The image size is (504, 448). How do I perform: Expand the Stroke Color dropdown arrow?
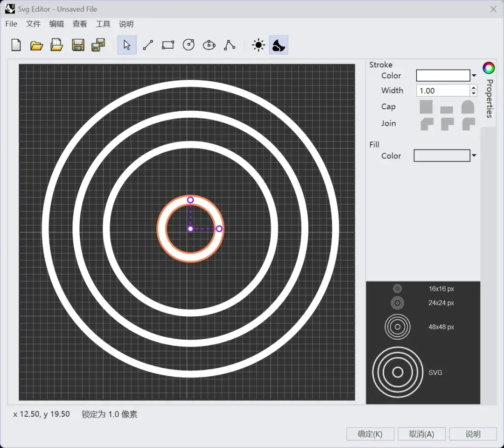474,76
